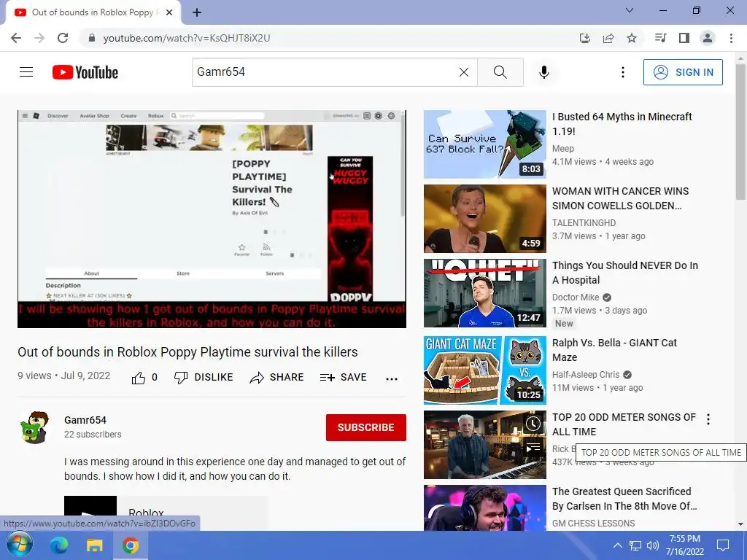Viewport: 747px width, 560px height.
Task: Open the volume speaker tray icon
Action: click(x=653, y=545)
